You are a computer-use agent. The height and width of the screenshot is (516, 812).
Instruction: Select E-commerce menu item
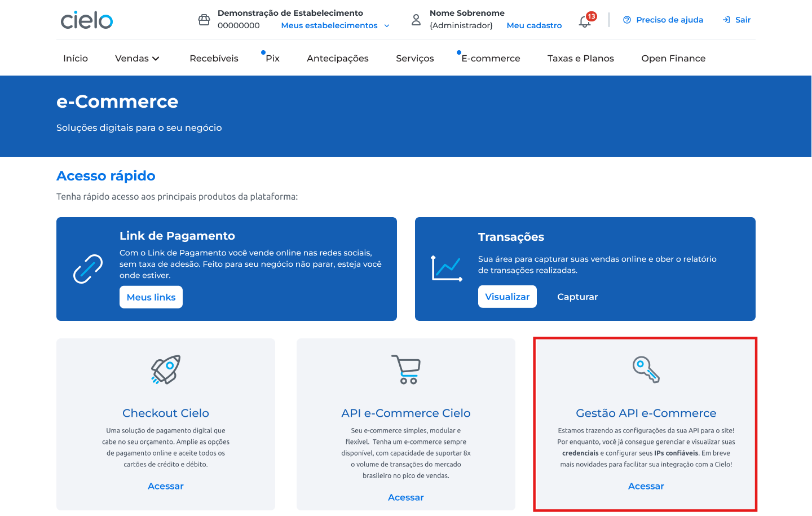(x=491, y=58)
